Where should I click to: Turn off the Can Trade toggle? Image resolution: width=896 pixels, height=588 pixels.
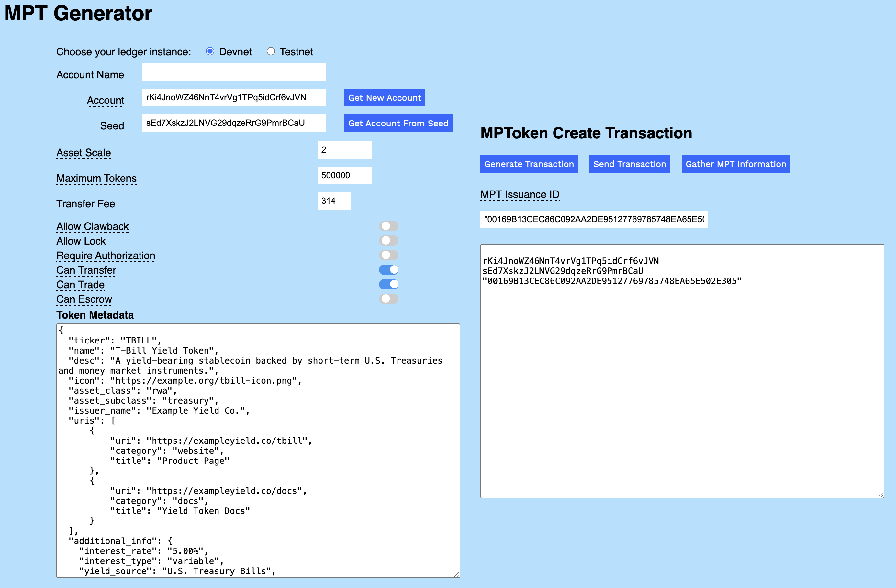point(388,284)
